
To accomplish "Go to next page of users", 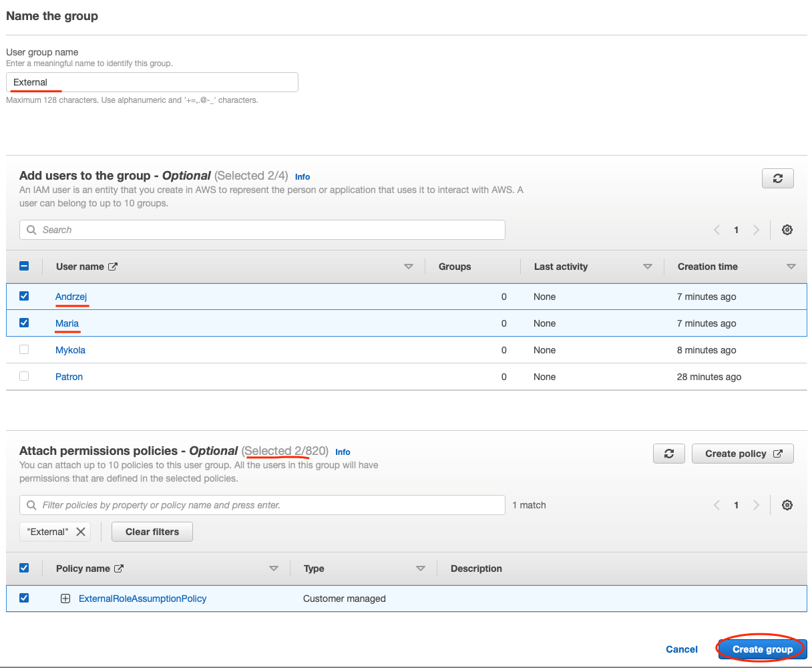I will (x=756, y=230).
